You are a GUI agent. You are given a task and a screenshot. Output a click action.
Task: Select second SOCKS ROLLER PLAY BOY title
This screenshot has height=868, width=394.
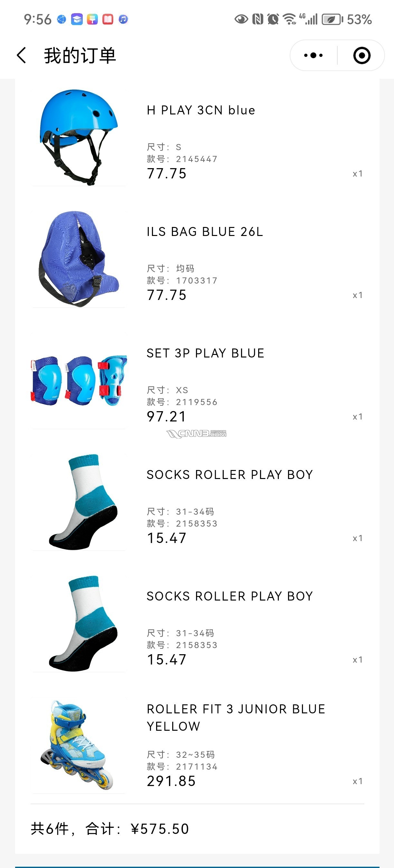coord(230,596)
